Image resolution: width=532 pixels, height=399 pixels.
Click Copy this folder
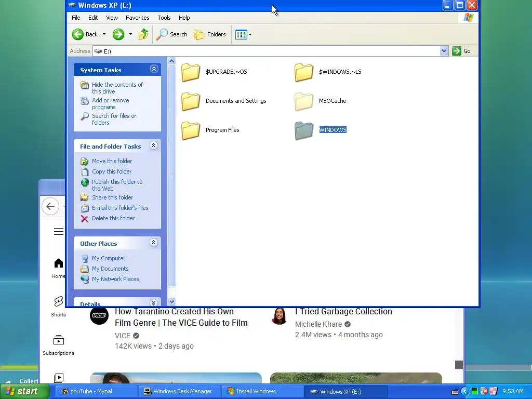112,171
